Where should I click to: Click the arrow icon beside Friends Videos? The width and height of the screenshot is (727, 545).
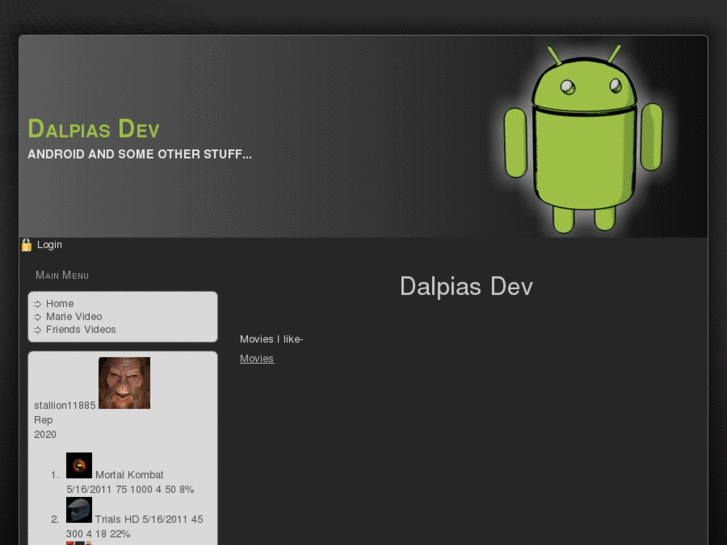(38, 330)
